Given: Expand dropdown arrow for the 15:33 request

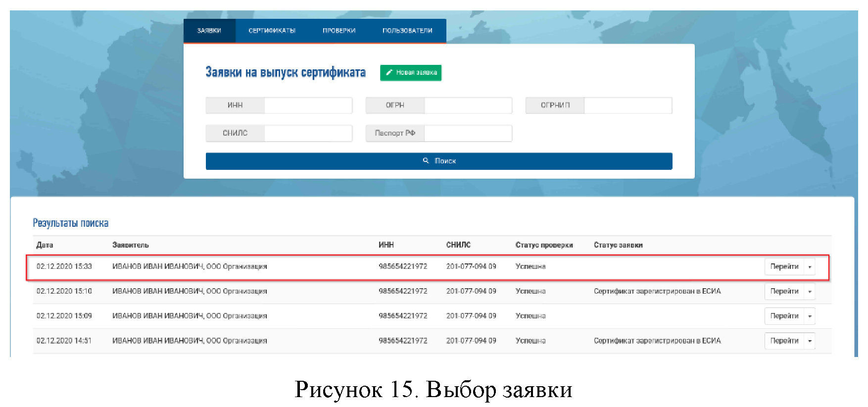Looking at the screenshot, I should click(x=810, y=267).
